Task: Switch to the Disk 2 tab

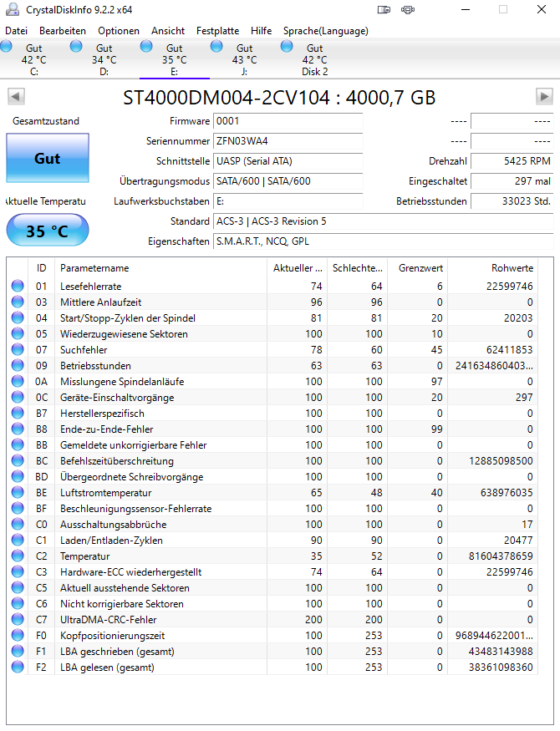Action: (x=315, y=59)
